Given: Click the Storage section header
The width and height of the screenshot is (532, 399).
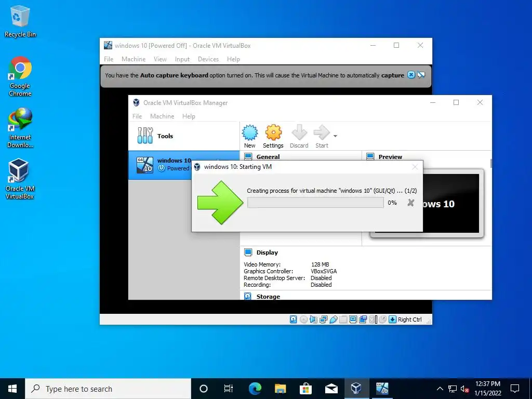Looking at the screenshot, I should (x=268, y=297).
